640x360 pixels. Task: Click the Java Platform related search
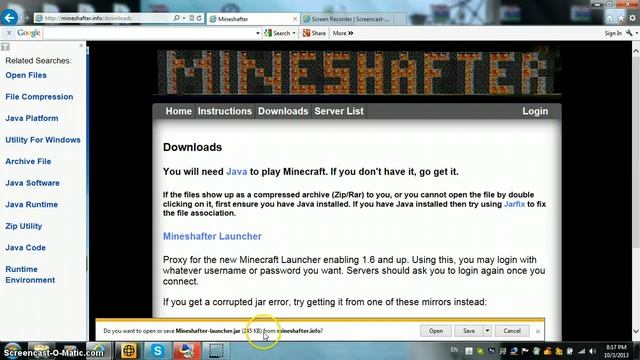(x=32, y=118)
